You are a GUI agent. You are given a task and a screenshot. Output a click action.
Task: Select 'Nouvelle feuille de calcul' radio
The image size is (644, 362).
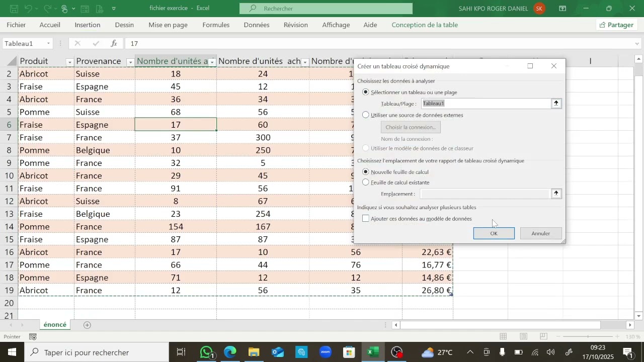[x=366, y=172]
